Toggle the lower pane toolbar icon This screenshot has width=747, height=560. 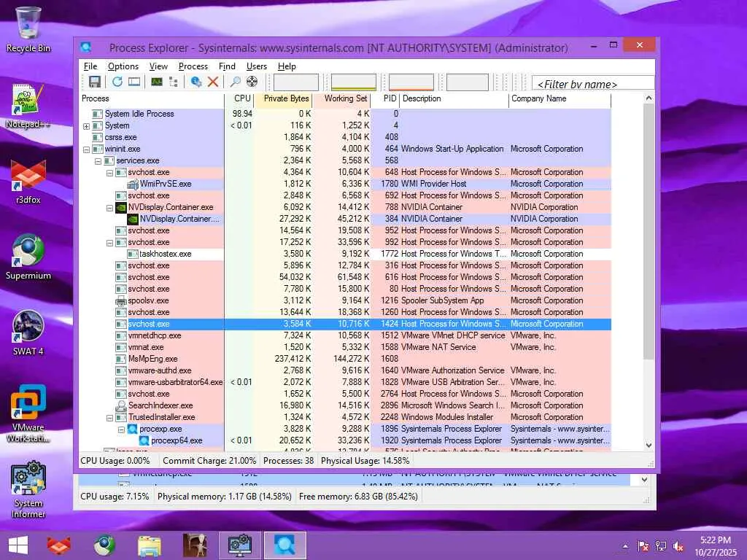(x=134, y=82)
